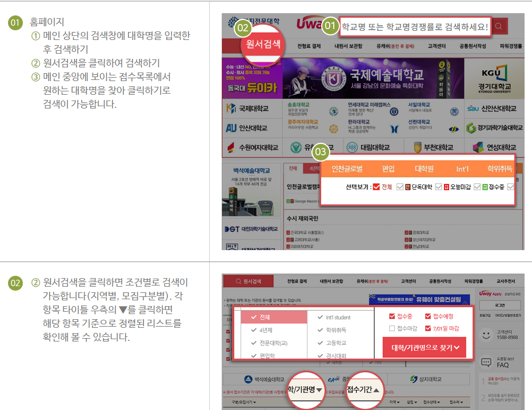Image resolution: width=532 pixels, height=410 pixels.
Task: Open 접수상태 column sort dropdown
Action: point(431,402)
